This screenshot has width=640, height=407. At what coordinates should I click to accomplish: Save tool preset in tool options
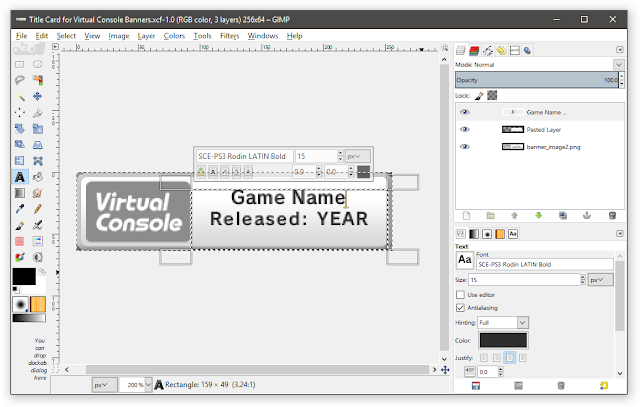pyautogui.click(x=476, y=385)
